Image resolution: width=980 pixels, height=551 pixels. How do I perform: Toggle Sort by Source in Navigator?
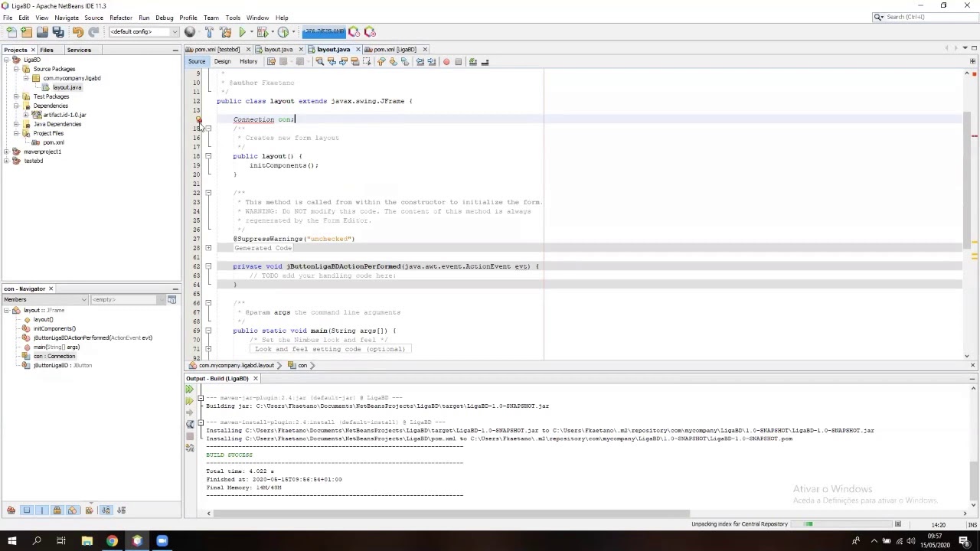tap(121, 510)
